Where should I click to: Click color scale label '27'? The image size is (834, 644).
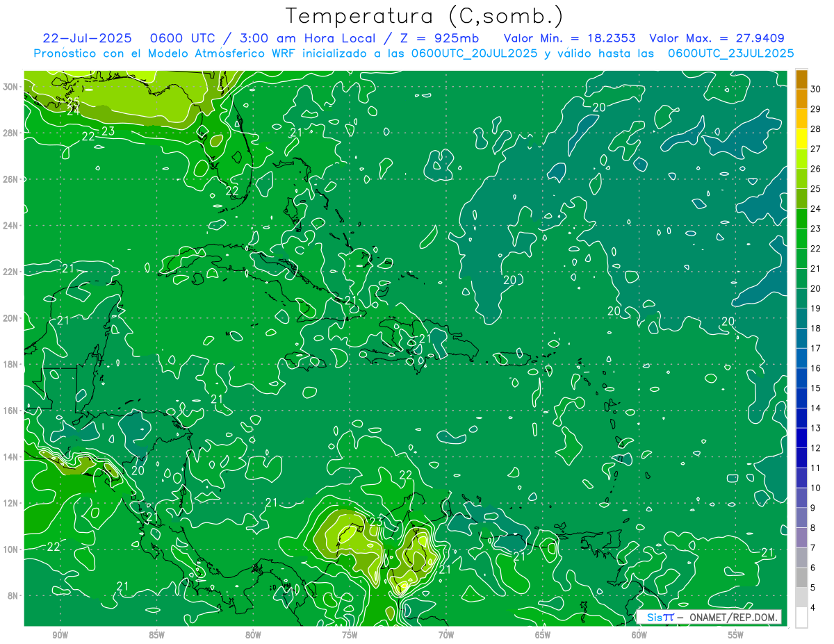click(x=816, y=149)
